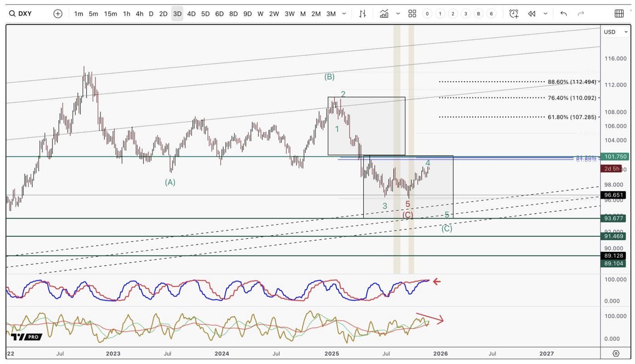
Task: Open symbol search for DXY
Action: tap(20, 14)
